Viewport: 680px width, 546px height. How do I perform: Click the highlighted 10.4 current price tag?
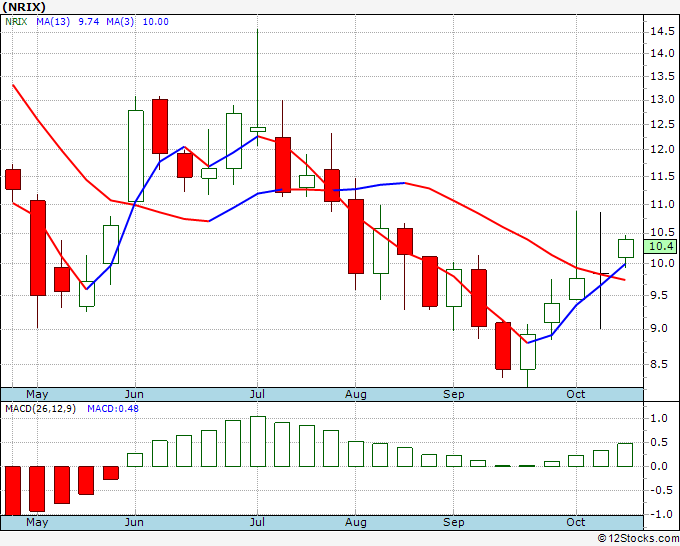click(661, 246)
